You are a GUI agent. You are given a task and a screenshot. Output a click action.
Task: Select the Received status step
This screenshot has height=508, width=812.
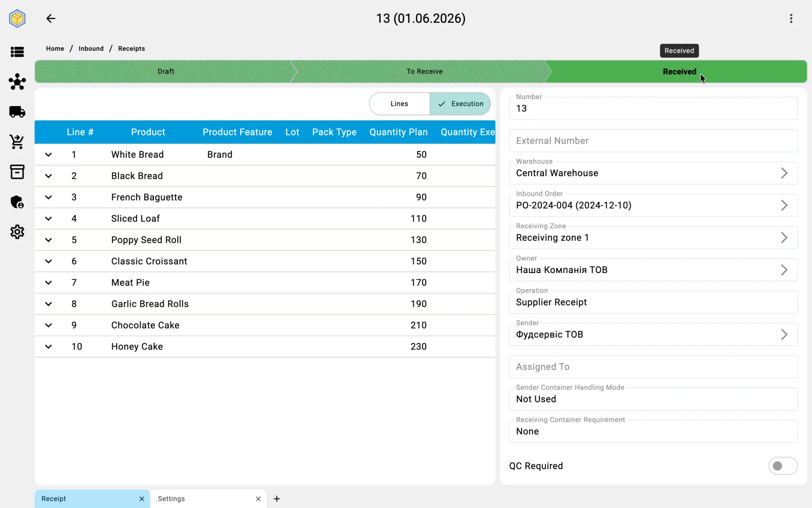(x=679, y=71)
